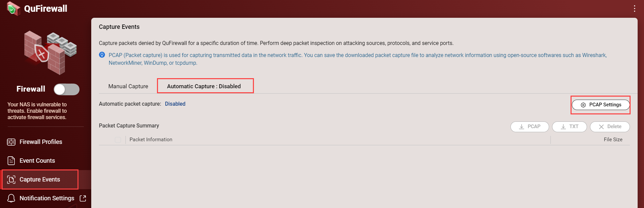Select the Capture Events sidebar icon

coord(11,179)
